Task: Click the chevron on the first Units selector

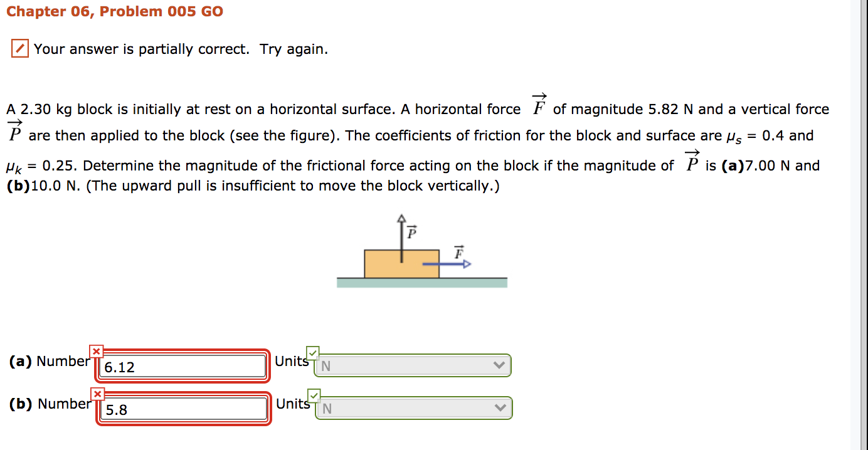Action: [x=500, y=365]
